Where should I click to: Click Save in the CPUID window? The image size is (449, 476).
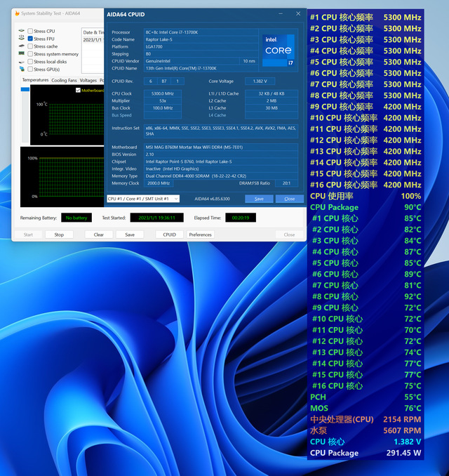click(x=259, y=199)
